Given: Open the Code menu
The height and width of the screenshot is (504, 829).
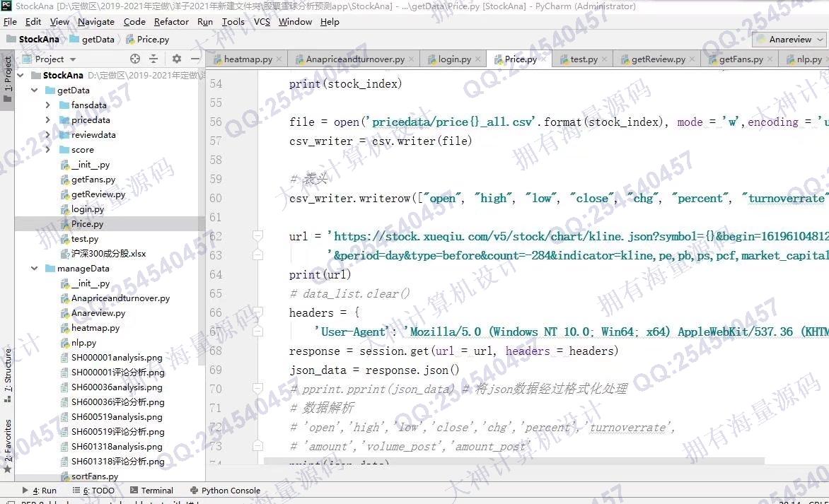Looking at the screenshot, I should coord(134,22).
